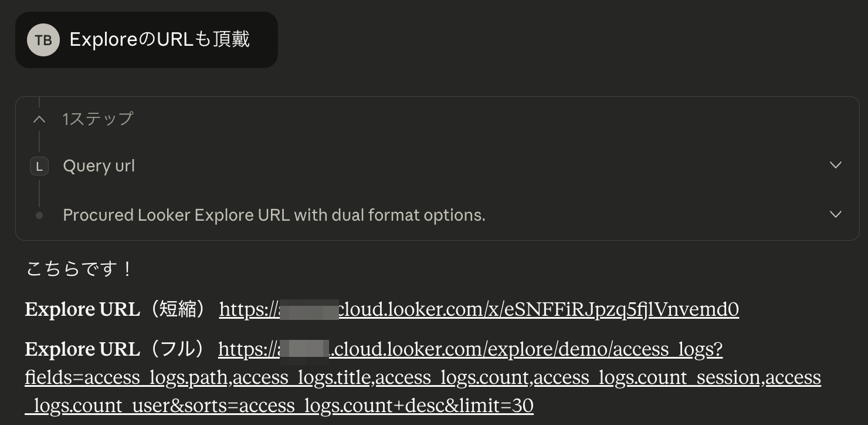Click blurred subdomain in the full URL

pos(304,350)
